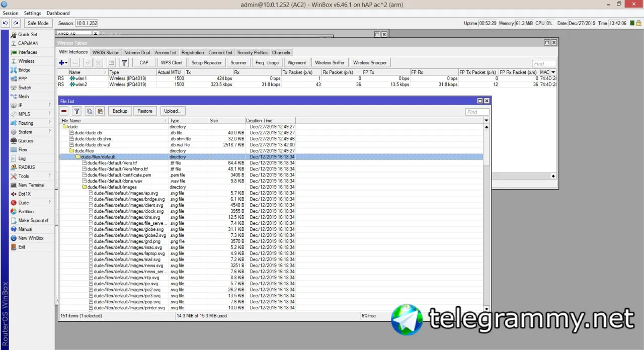
Task: Click the Find field in Wireless Tables
Action: [x=544, y=64]
